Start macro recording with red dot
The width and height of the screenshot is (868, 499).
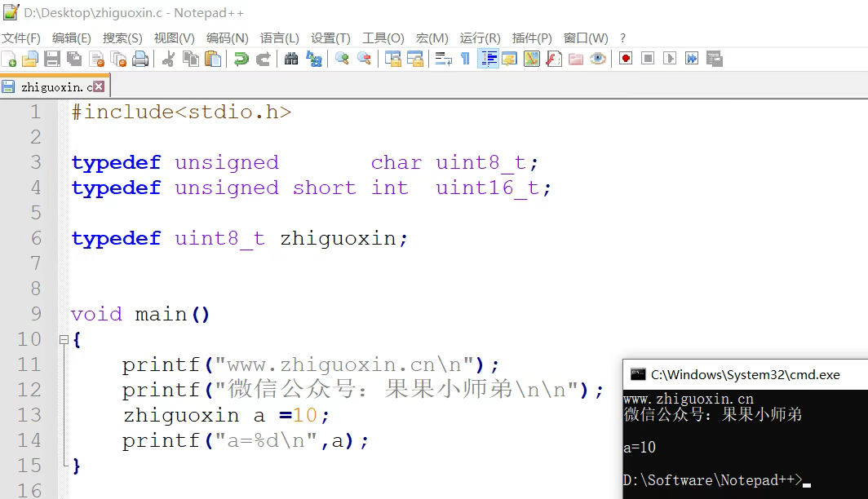[x=626, y=59]
